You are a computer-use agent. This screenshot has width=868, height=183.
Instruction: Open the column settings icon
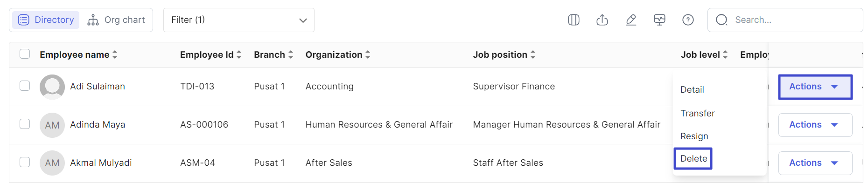point(574,20)
